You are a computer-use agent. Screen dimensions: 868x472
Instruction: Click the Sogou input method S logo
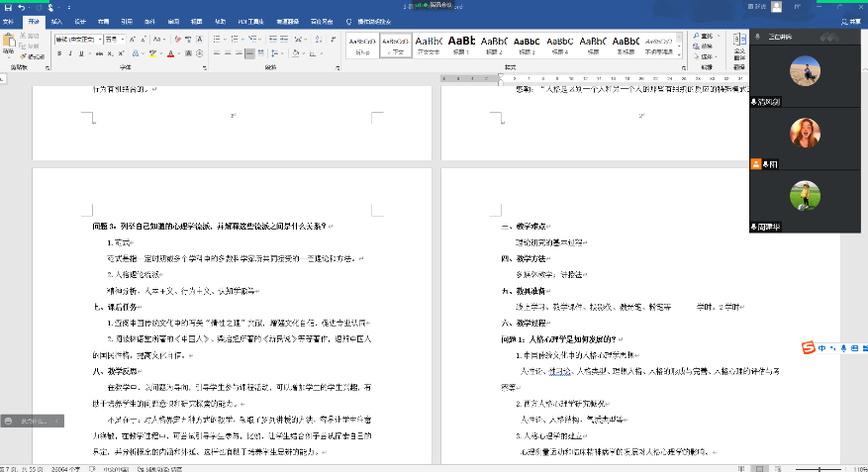click(x=809, y=347)
